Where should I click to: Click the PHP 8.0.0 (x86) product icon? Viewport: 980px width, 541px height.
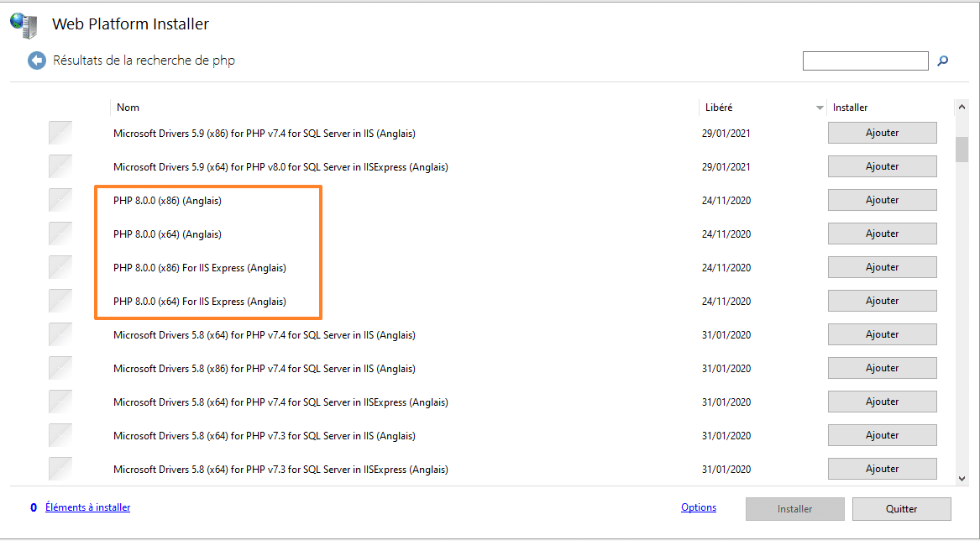tap(60, 200)
